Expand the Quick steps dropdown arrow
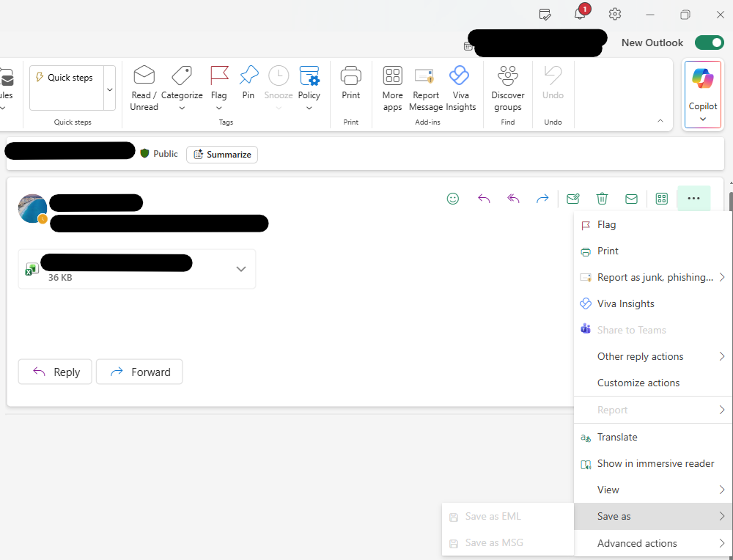This screenshot has height=560, width=733. pyautogui.click(x=110, y=89)
